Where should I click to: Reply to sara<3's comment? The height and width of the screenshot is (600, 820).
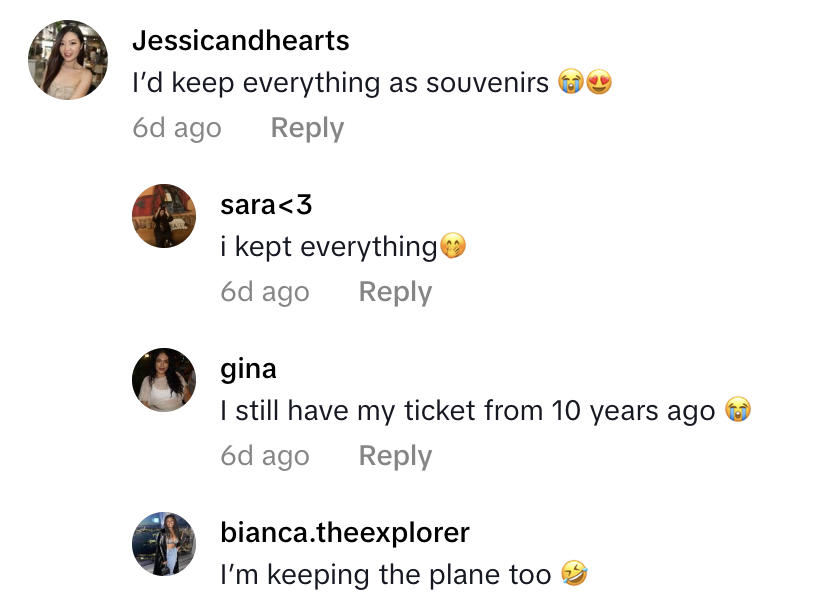click(395, 292)
